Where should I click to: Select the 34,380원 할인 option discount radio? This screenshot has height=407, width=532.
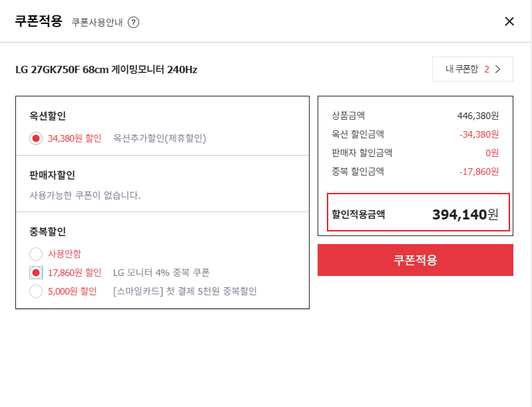click(x=36, y=138)
